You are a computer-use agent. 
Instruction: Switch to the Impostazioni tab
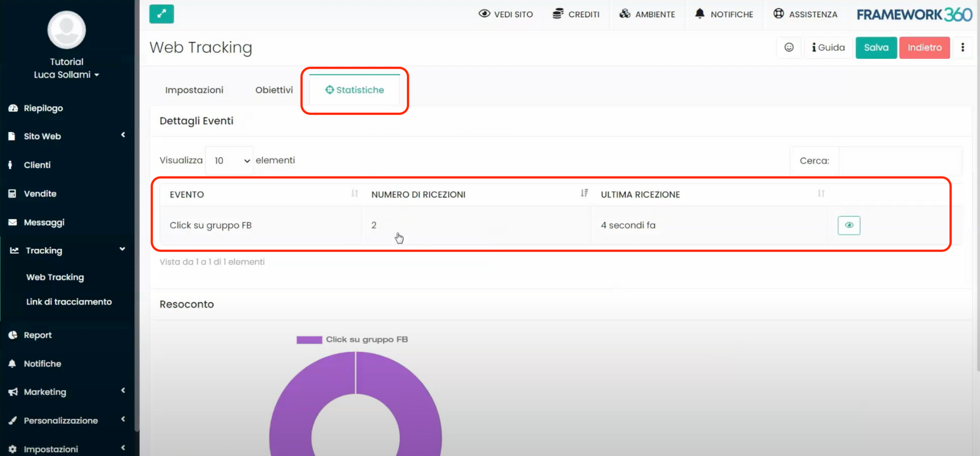pyautogui.click(x=194, y=90)
